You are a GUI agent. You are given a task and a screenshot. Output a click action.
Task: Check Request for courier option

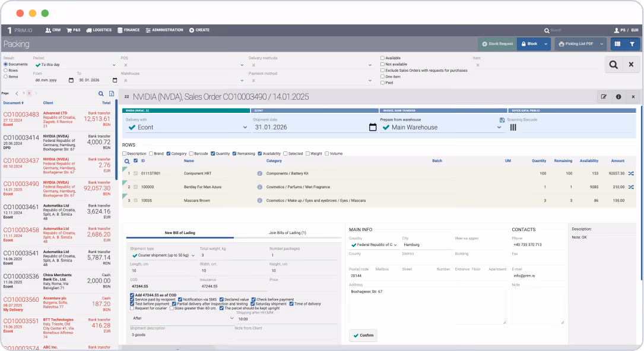[x=132, y=308]
